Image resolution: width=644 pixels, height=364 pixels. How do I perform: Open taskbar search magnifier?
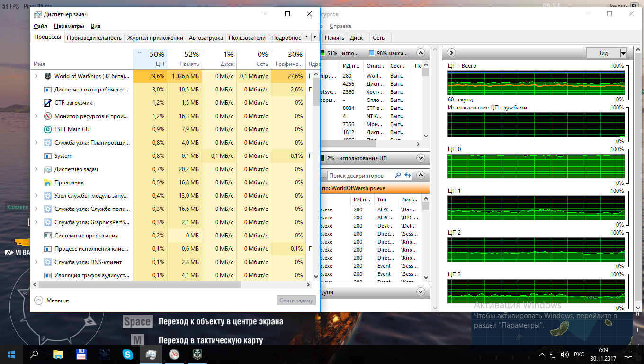coord(34,354)
